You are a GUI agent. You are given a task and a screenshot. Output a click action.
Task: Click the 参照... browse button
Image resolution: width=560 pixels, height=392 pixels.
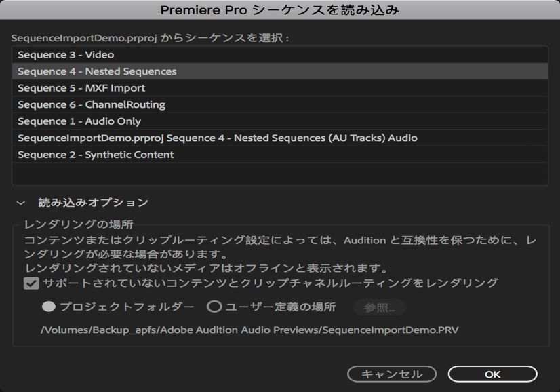tap(379, 307)
